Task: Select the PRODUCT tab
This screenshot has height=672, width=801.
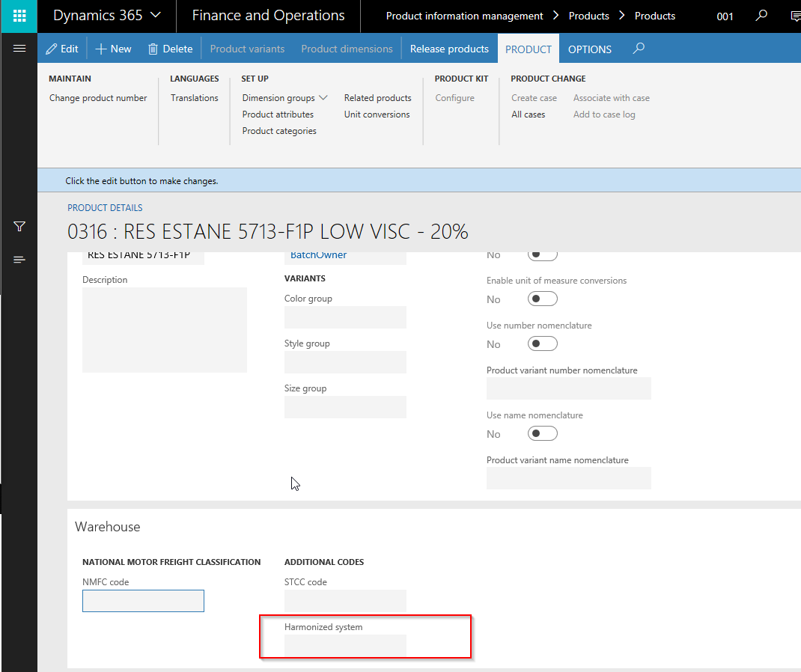Action: [528, 48]
